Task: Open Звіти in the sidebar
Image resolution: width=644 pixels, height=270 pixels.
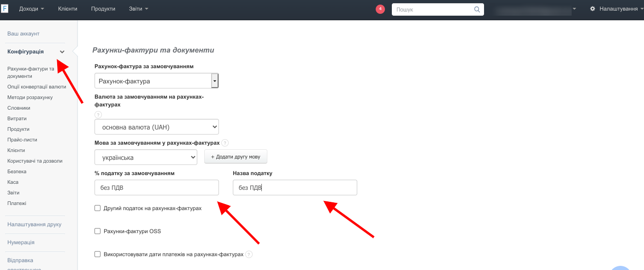Action: tap(13, 193)
